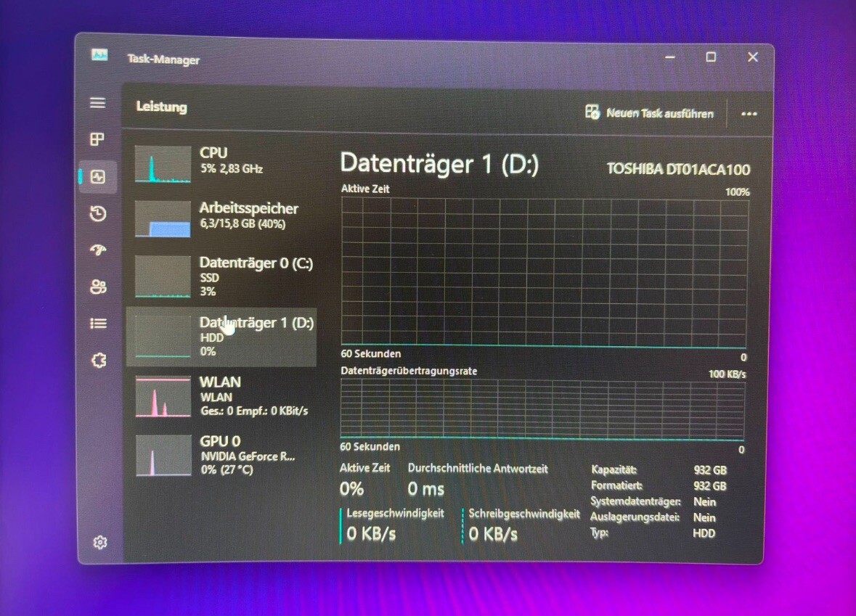Expand the three-dot more options menu

(749, 114)
